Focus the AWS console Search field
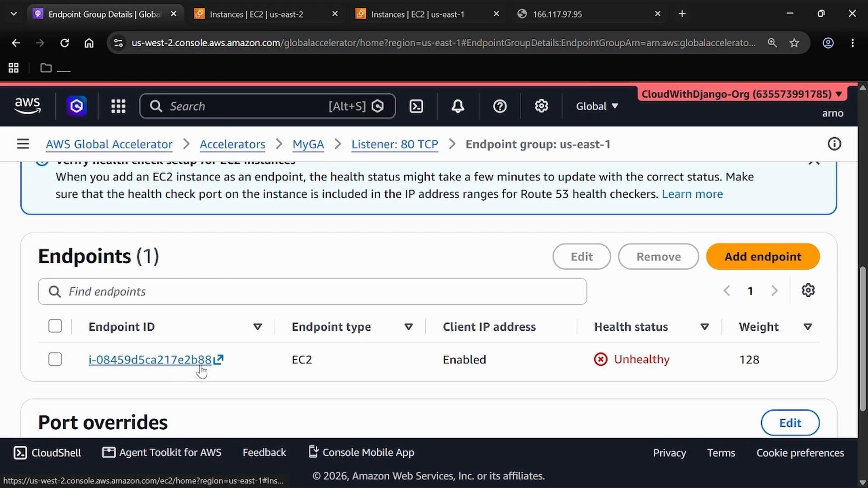 (268, 106)
